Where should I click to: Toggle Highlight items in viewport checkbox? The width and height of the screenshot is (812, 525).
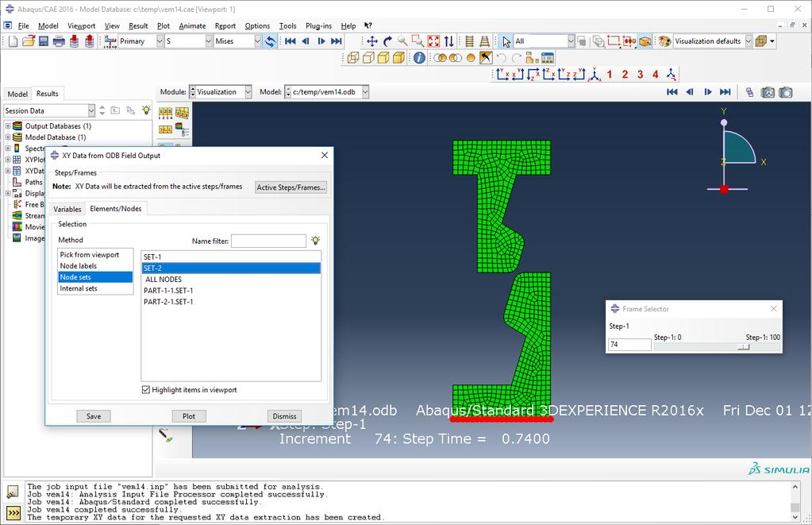(x=145, y=390)
